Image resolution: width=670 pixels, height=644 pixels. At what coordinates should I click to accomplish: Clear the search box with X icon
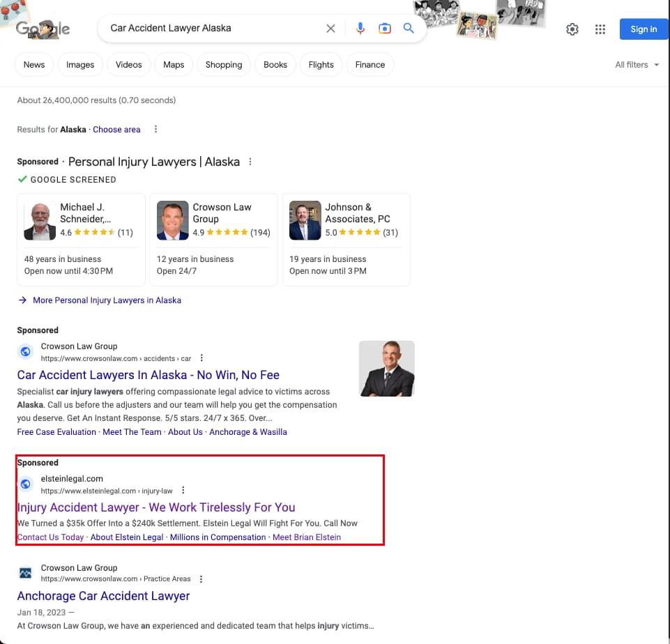[330, 29]
